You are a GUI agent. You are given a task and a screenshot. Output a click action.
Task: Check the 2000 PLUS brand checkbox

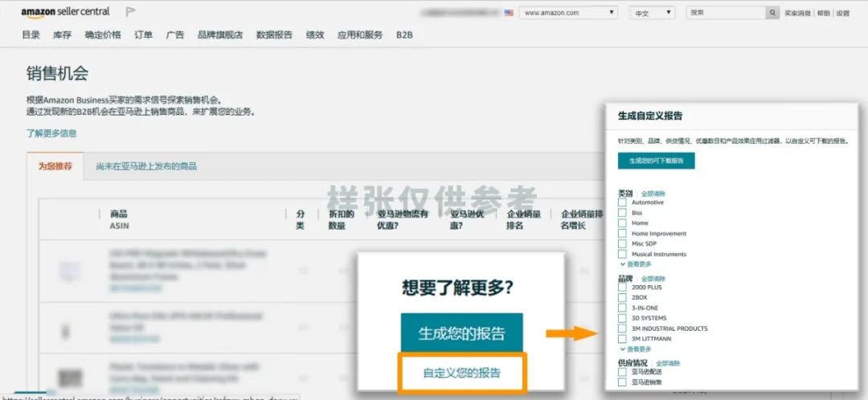coord(622,287)
